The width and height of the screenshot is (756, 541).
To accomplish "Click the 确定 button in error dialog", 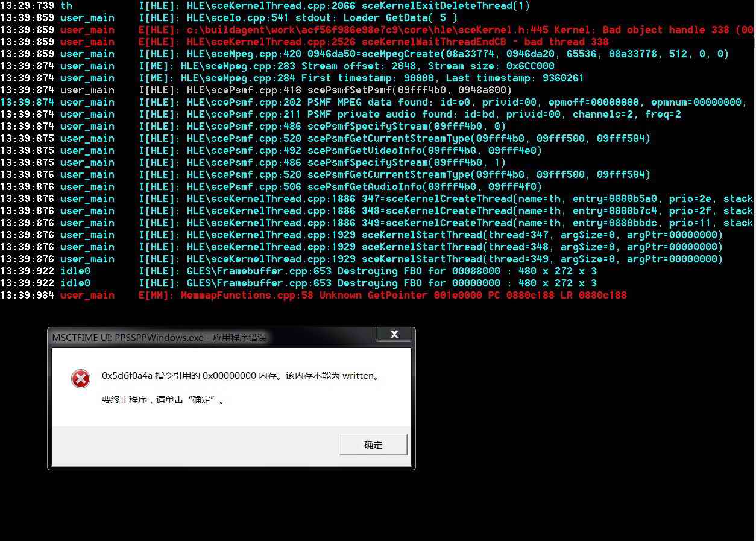I will tap(373, 445).
